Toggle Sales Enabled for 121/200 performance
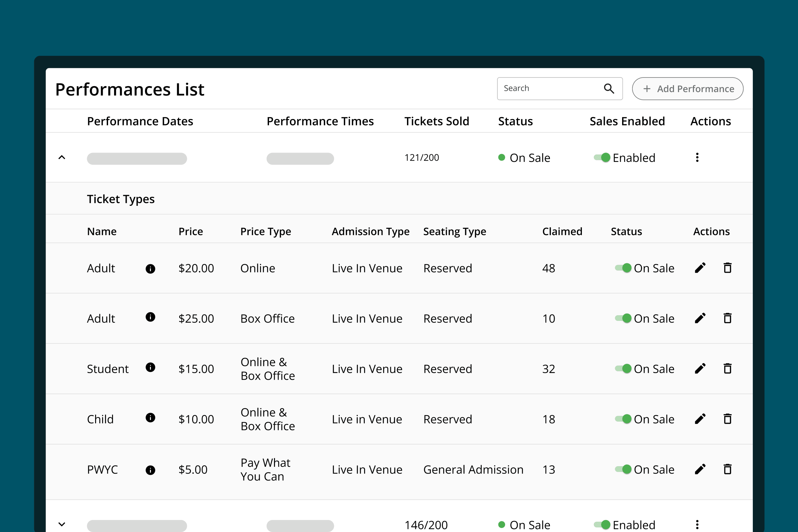The height and width of the screenshot is (532, 798). (602, 158)
